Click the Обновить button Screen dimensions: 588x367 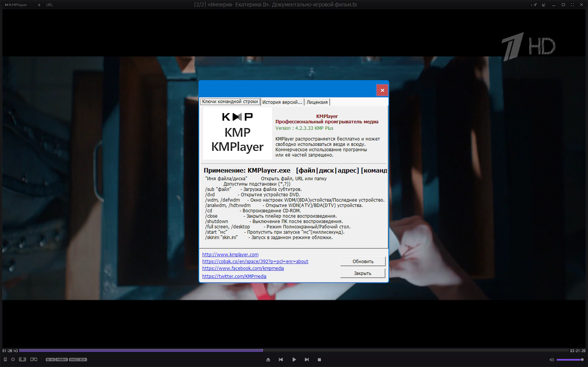362,262
